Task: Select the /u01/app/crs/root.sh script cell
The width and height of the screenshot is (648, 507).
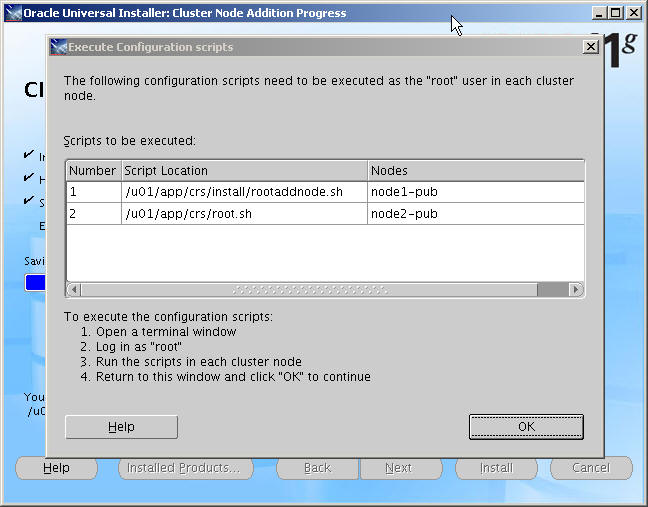Action: tap(244, 214)
